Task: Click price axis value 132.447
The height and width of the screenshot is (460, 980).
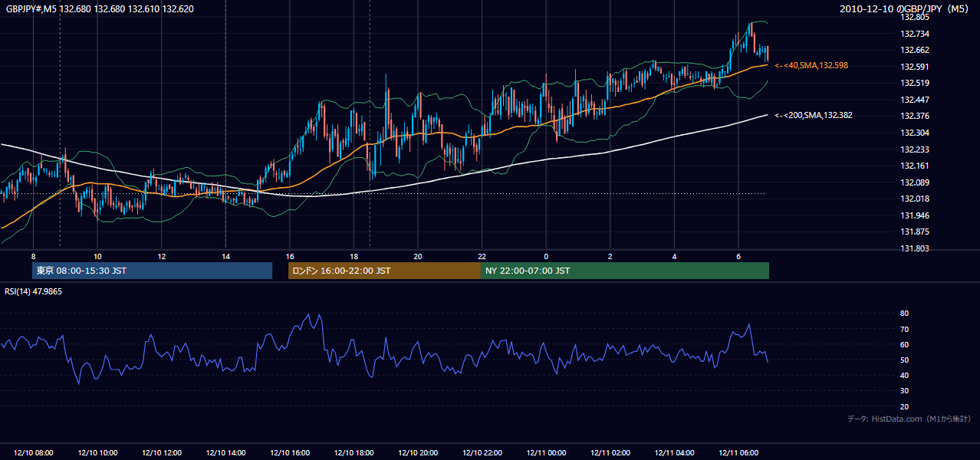Action: (914, 100)
